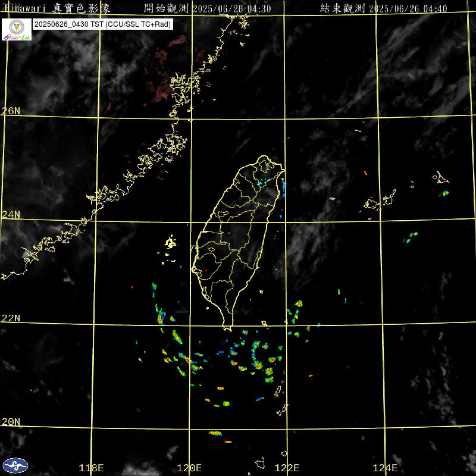Click the 122E longitude label
Image resolution: width=476 pixels, height=476 pixels.
pos(287,468)
